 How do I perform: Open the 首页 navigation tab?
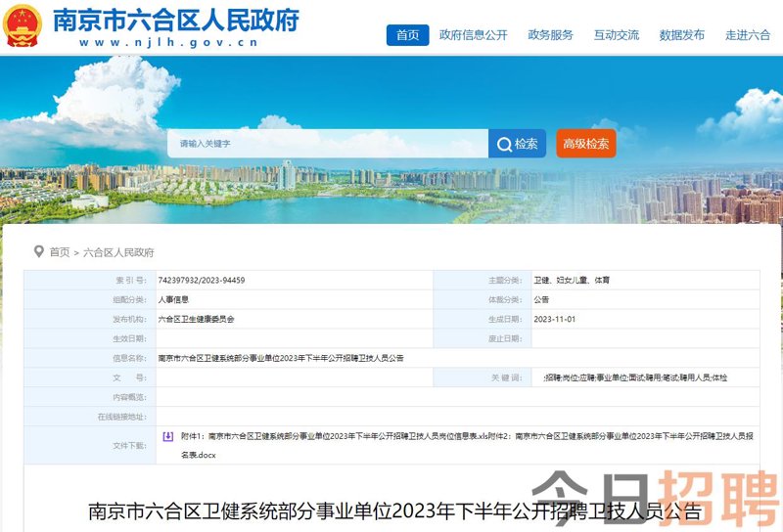point(407,35)
